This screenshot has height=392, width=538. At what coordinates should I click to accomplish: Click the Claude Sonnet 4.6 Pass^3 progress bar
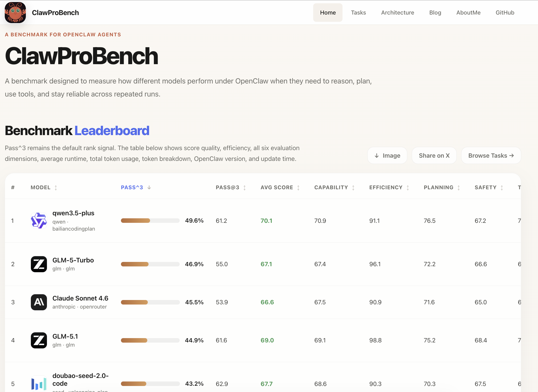click(150, 302)
